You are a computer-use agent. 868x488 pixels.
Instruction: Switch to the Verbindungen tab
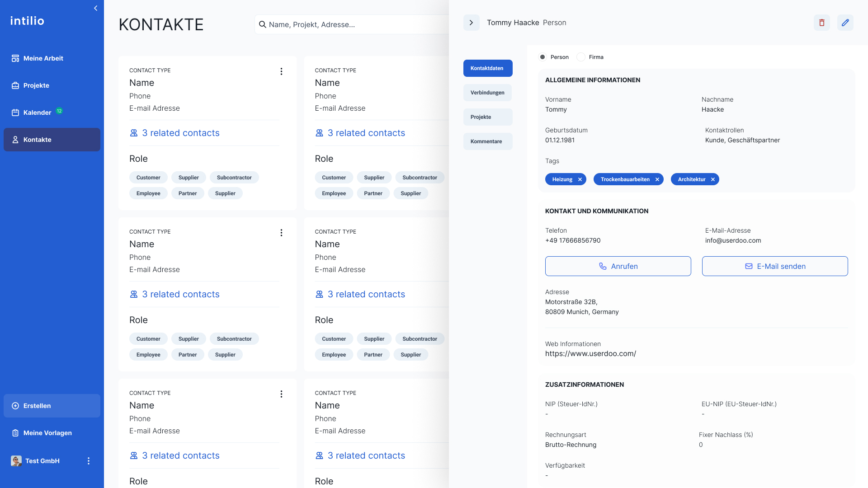(487, 93)
